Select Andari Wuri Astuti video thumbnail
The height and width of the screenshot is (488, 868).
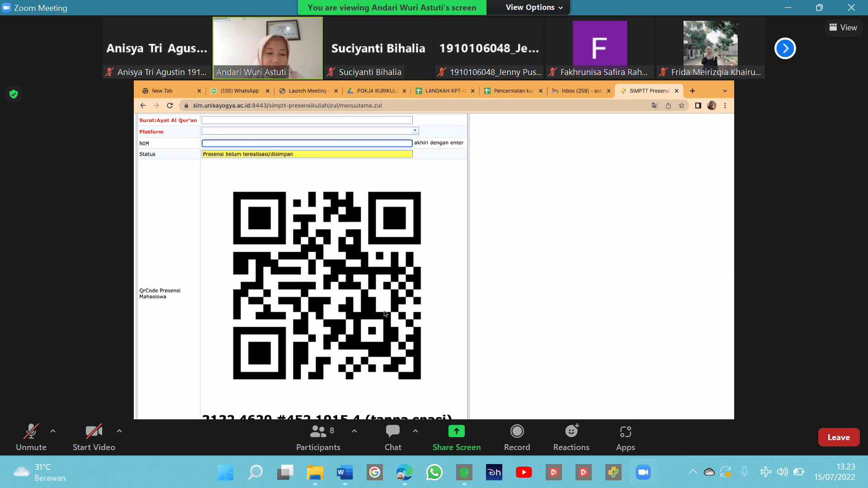pos(268,48)
